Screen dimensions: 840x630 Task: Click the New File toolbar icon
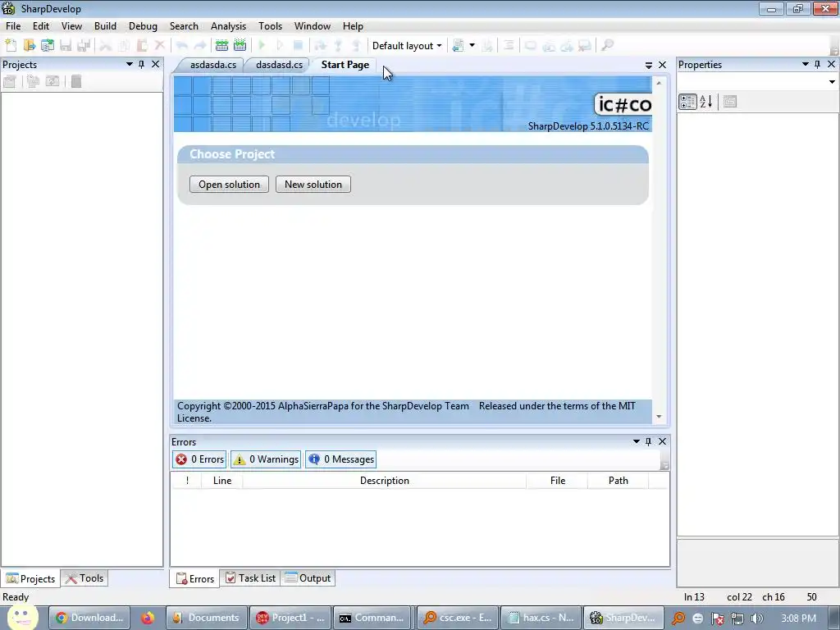[11, 46]
